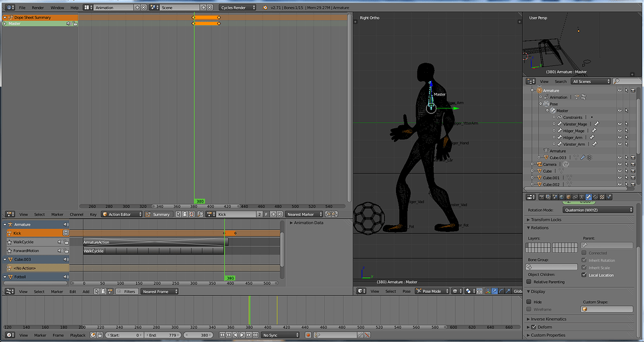
Task: Expand the Animation Data panel
Action: [x=308, y=223]
